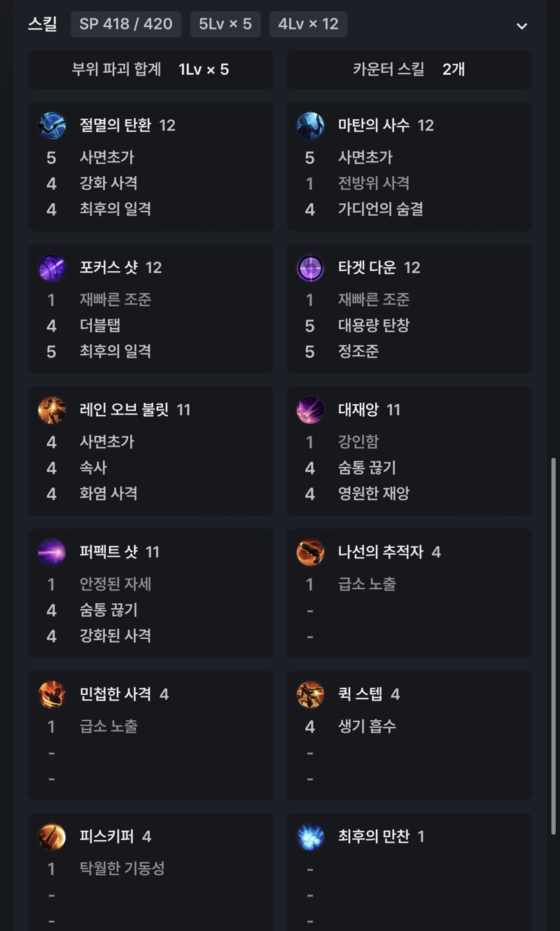560x931 pixels.
Task: Select the 퀵 스텝 skill icon
Action: [310, 695]
